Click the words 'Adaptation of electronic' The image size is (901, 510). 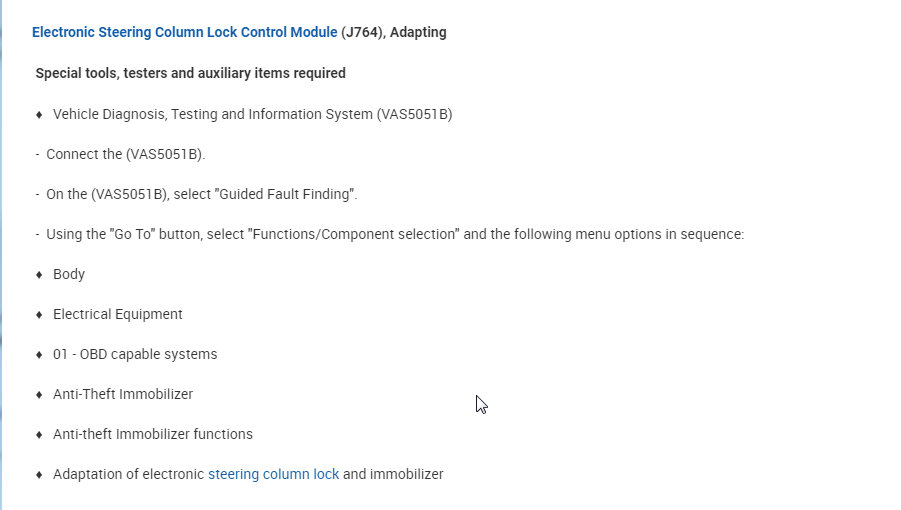[x=128, y=474]
